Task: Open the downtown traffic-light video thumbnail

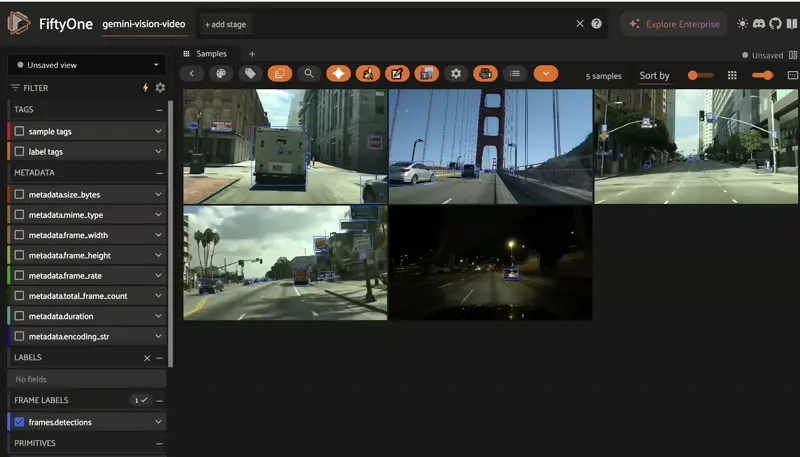Action: [x=696, y=146]
